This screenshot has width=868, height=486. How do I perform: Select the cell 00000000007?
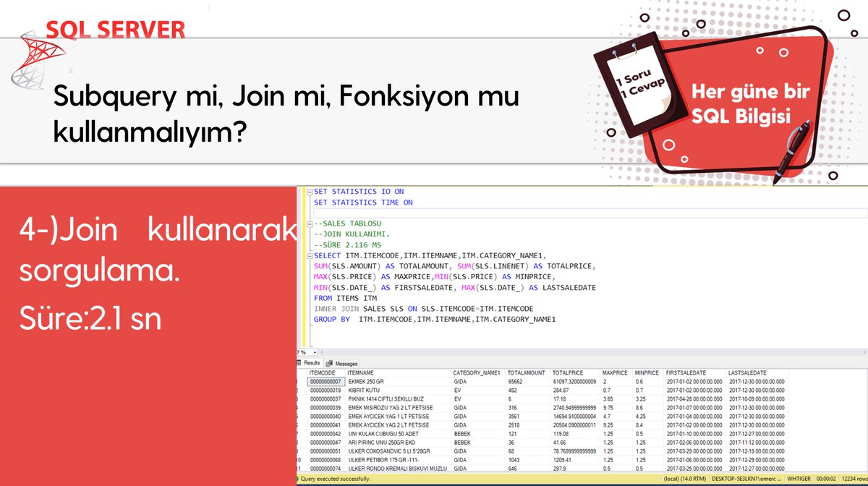click(x=325, y=381)
